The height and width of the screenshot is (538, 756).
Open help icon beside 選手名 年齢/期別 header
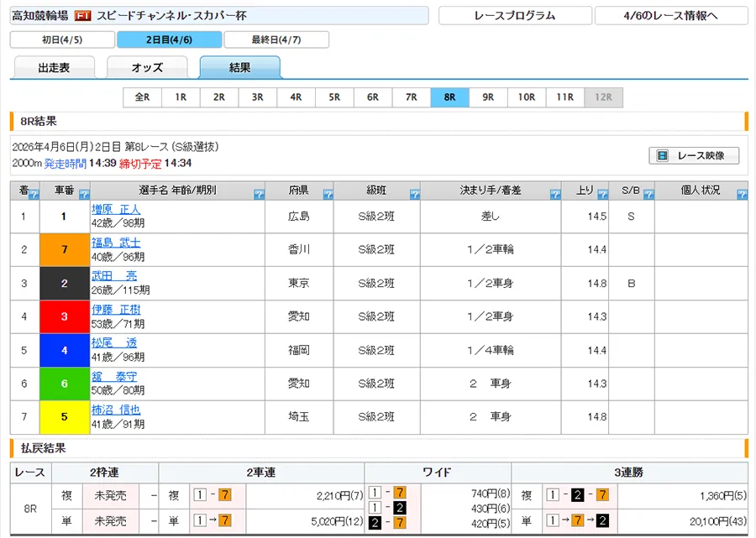(258, 195)
